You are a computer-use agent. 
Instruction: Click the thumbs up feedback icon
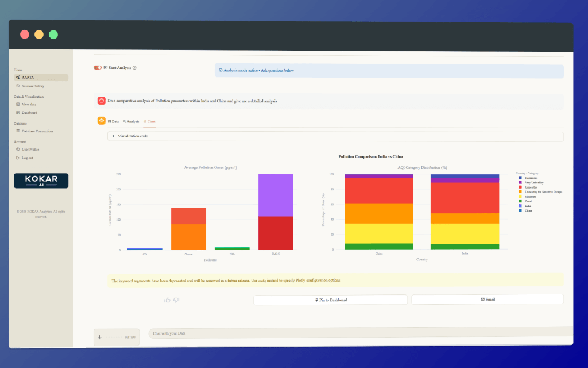pos(167,300)
